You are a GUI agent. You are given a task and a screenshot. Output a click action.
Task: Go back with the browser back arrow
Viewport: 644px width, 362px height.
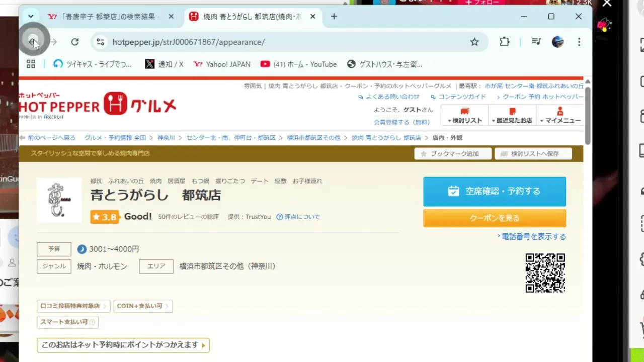point(33,42)
